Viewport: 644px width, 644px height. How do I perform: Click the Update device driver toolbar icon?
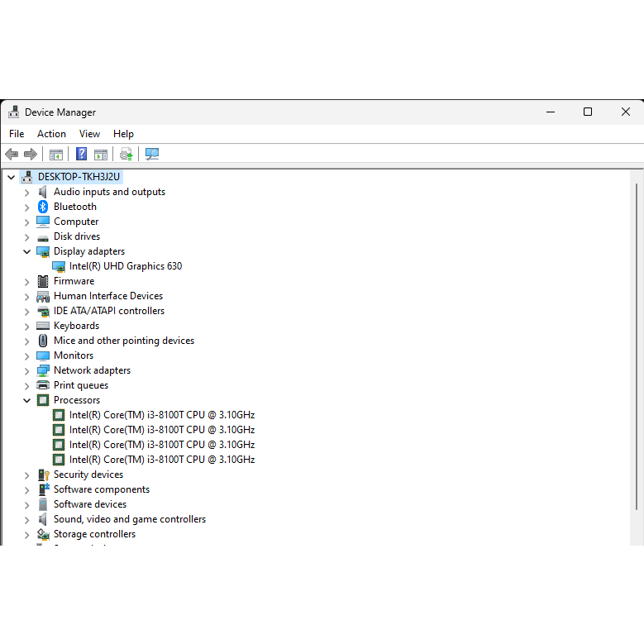click(126, 154)
